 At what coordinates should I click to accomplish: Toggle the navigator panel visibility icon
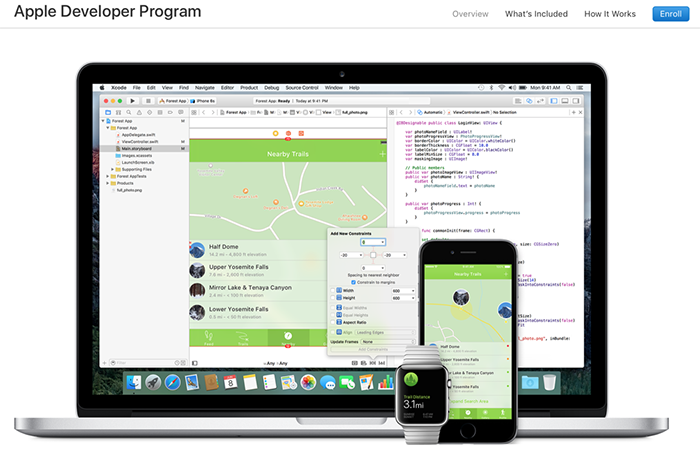tap(554, 101)
